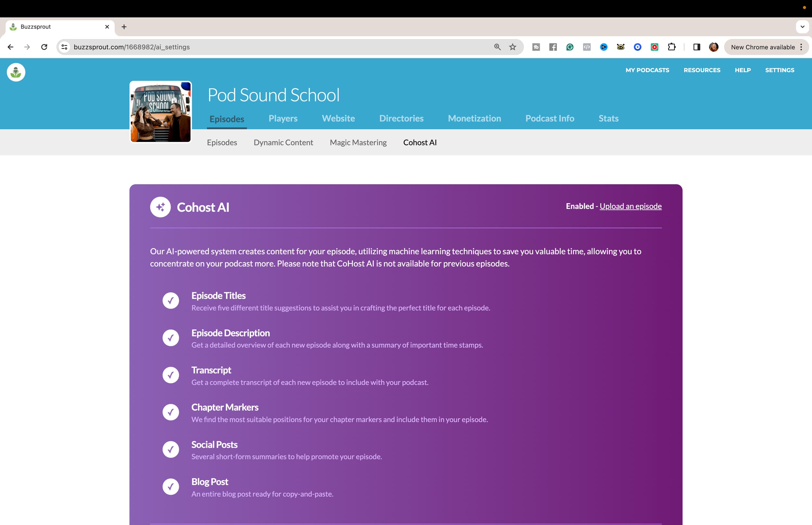Toggle the Blog Post checkmark
The width and height of the screenshot is (812, 525).
coord(171,487)
